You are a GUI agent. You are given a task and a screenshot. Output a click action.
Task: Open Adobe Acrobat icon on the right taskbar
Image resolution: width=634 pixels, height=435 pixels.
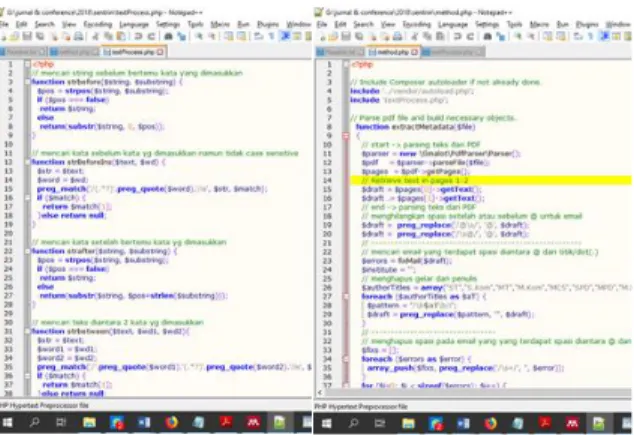[x=545, y=423]
